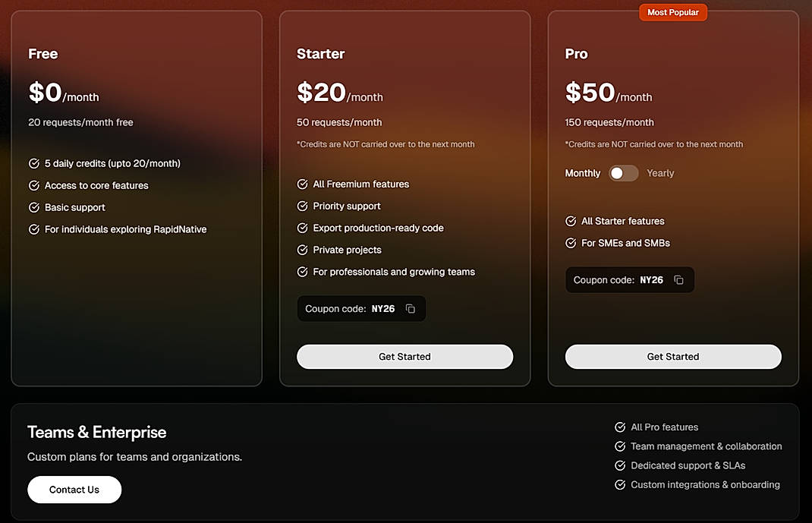This screenshot has height=523, width=812.
Task: Select the Monthly billing label
Action: pyautogui.click(x=582, y=173)
